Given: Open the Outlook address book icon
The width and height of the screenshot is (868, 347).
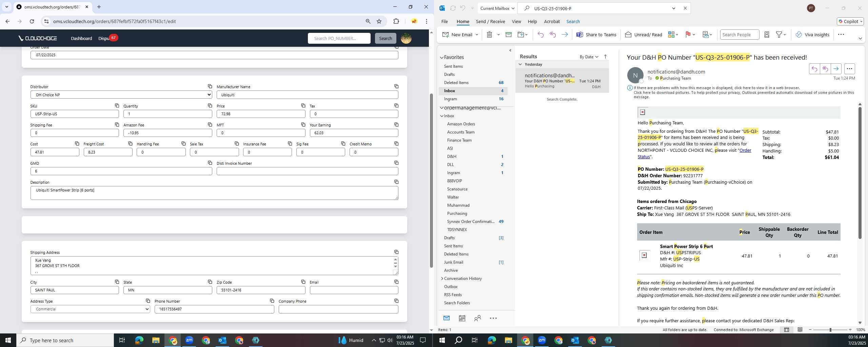Looking at the screenshot, I should click(x=767, y=35).
